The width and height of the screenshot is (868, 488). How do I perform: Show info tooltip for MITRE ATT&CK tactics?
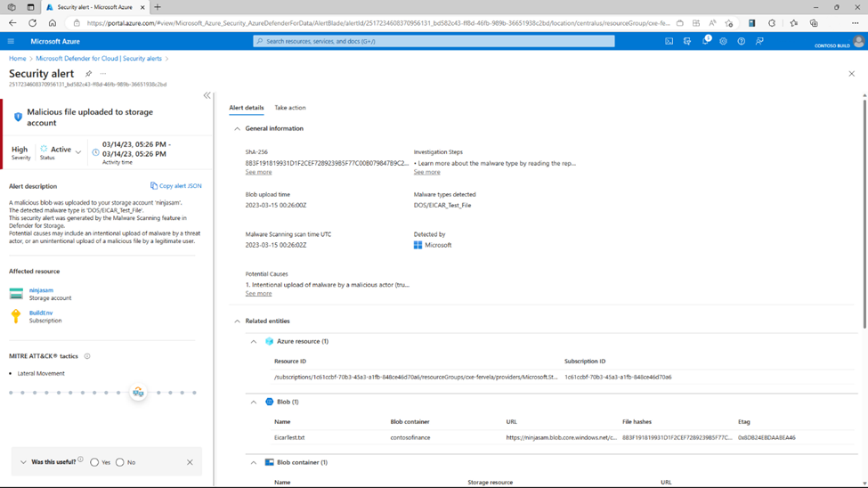[87, 356]
